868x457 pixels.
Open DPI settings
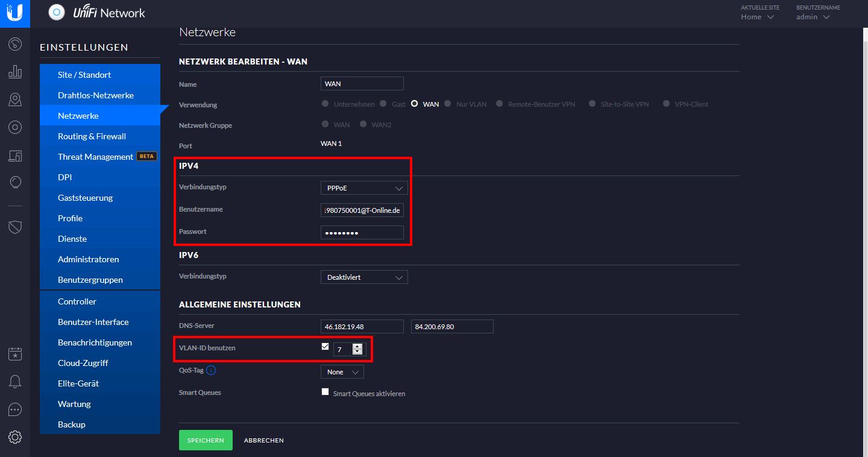point(100,177)
